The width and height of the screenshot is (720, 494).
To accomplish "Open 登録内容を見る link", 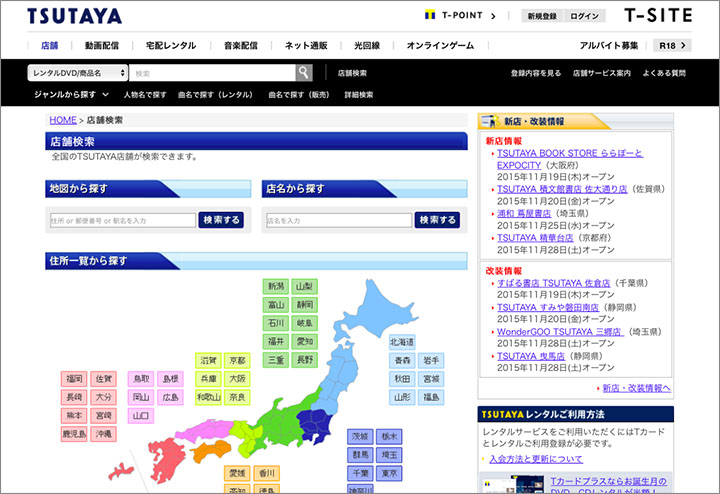I will [536, 73].
